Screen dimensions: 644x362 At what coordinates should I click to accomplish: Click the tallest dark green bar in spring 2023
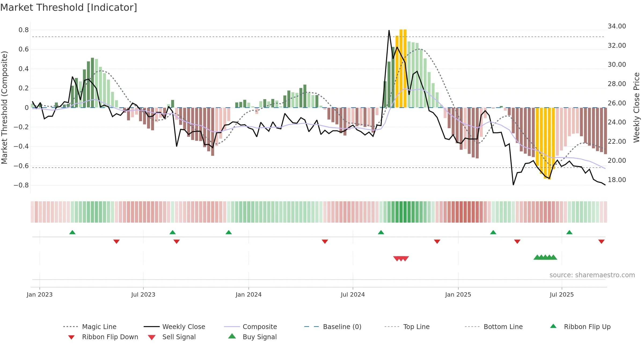point(92,83)
